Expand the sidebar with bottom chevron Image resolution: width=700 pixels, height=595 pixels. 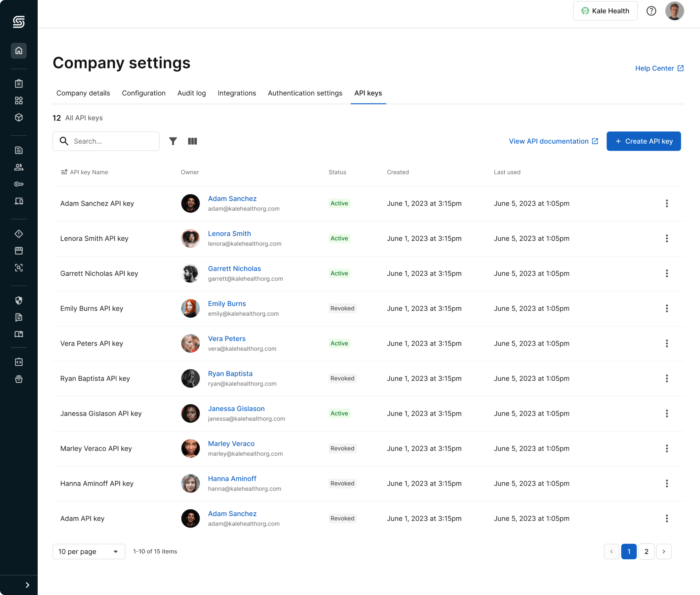click(27, 585)
